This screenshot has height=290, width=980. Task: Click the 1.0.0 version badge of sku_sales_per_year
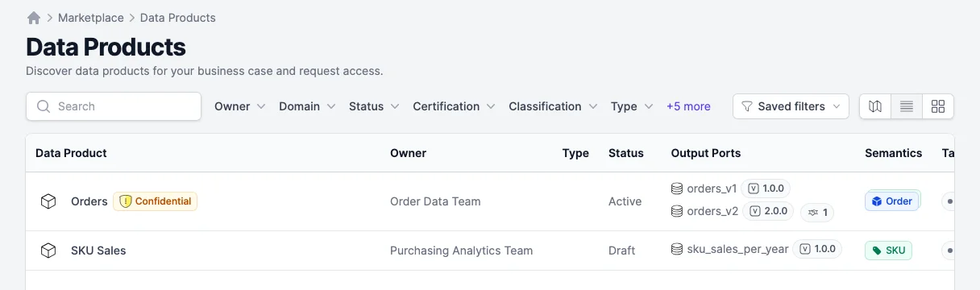817,249
